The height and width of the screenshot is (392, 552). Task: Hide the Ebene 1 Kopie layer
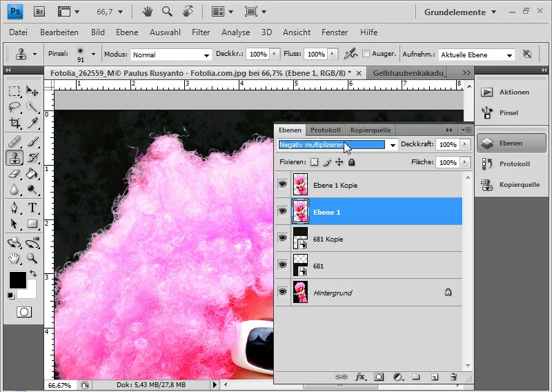[283, 184]
